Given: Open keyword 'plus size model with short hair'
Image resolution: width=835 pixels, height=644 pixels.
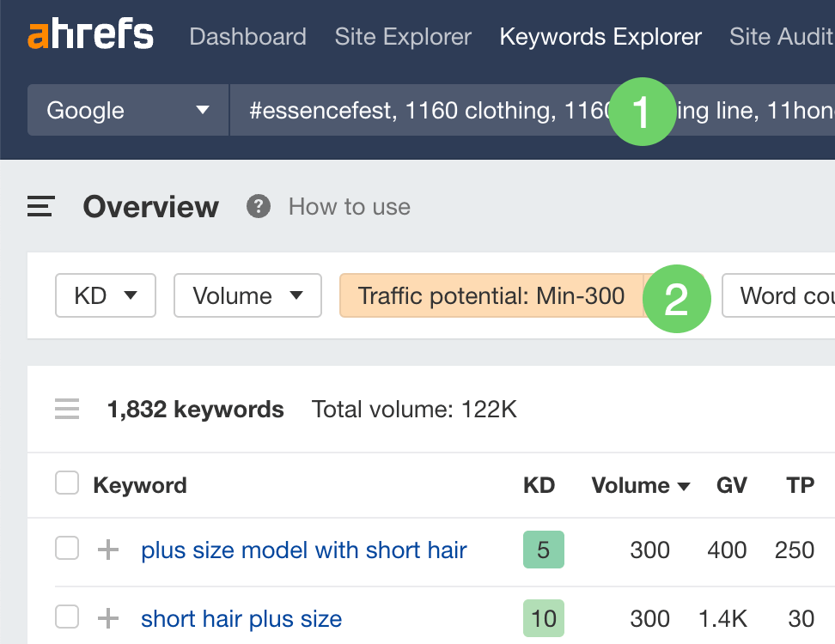Looking at the screenshot, I should point(303,550).
